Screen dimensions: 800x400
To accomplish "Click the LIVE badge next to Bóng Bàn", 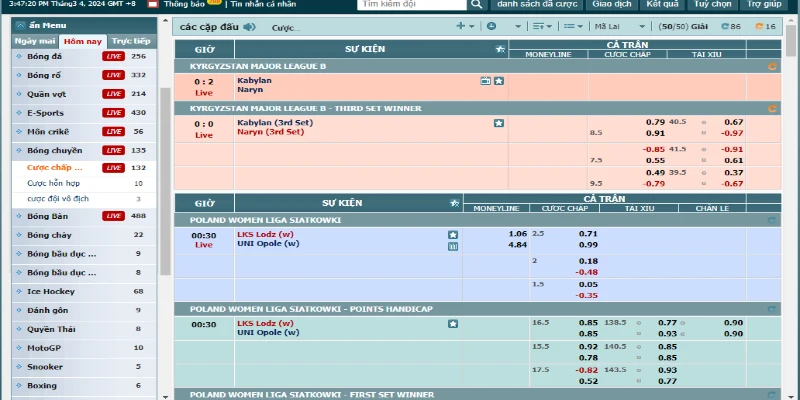I will point(113,216).
